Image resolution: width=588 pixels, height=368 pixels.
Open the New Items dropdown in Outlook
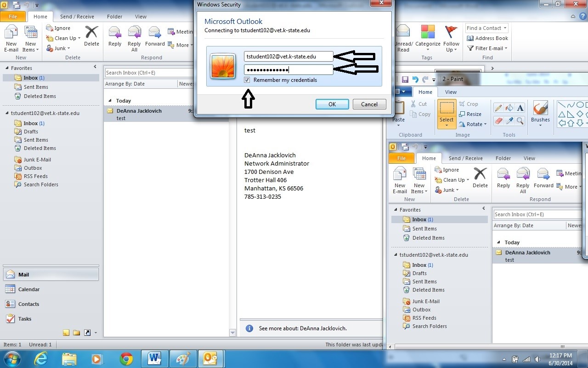pyautogui.click(x=30, y=39)
